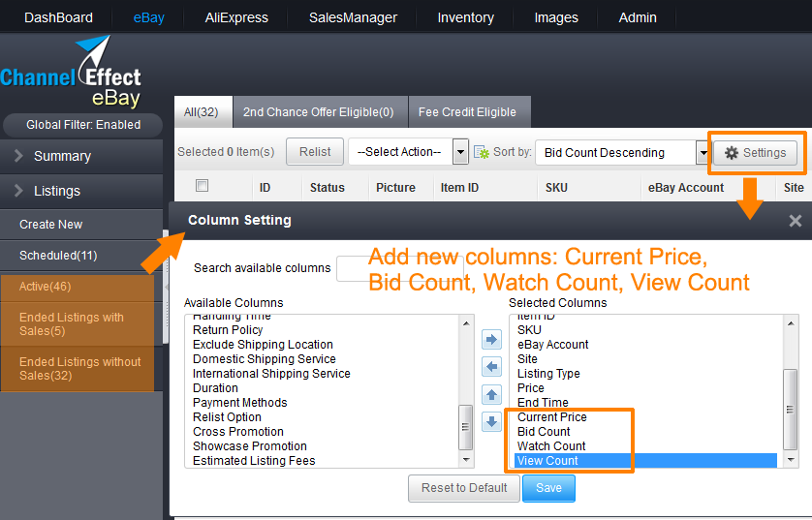The height and width of the screenshot is (520, 812).
Task: Click the Relist button
Action: coord(315,152)
